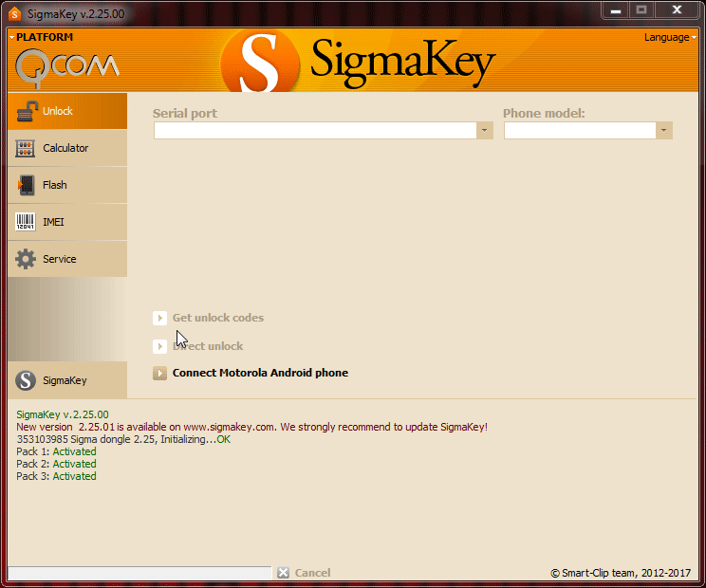Expand the Phone model dropdown arrow
Image resolution: width=706 pixels, height=588 pixels.
point(663,131)
